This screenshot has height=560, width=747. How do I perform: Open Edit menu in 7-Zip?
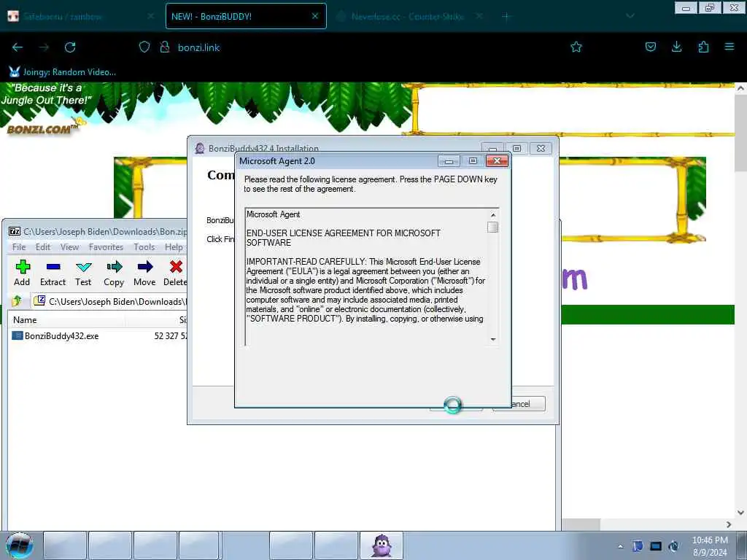click(x=43, y=247)
